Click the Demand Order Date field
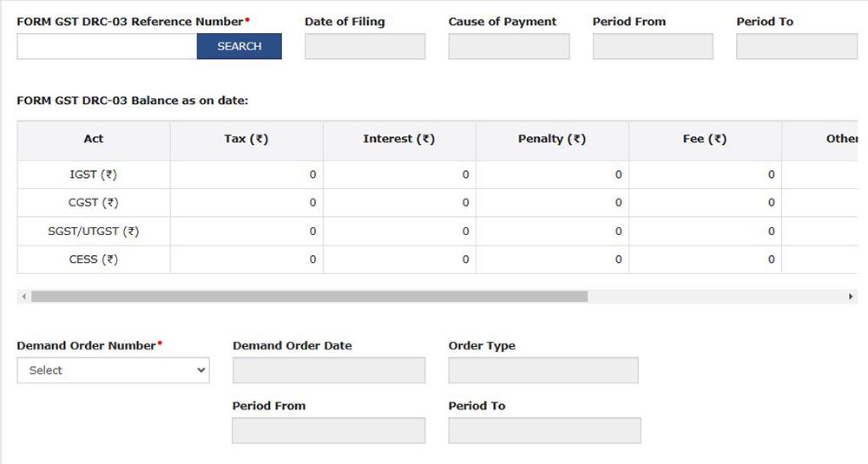Viewport: 868px width, 464px height. tap(329, 370)
